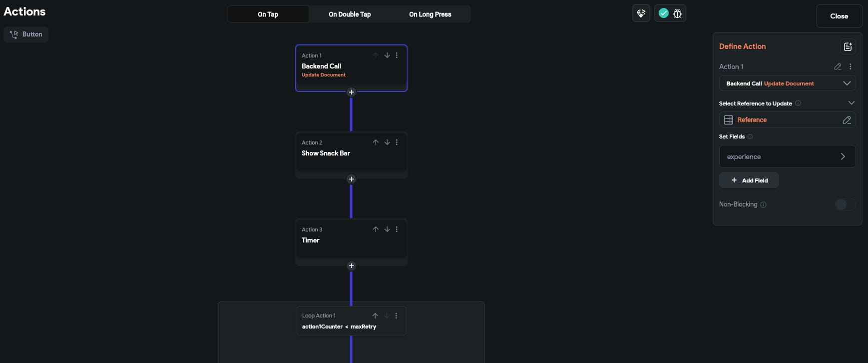Viewport: 868px width, 363px height.
Task: Expand the experience field settings
Action: click(843, 156)
